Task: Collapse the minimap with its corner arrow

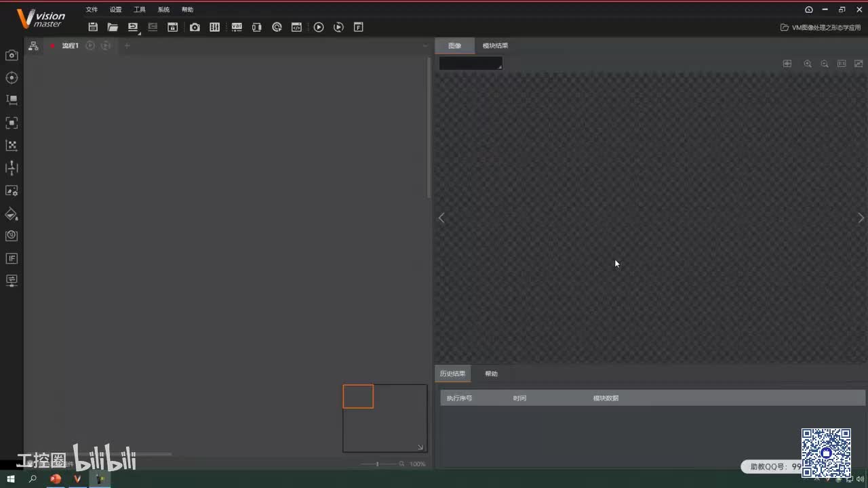Action: (x=420, y=447)
